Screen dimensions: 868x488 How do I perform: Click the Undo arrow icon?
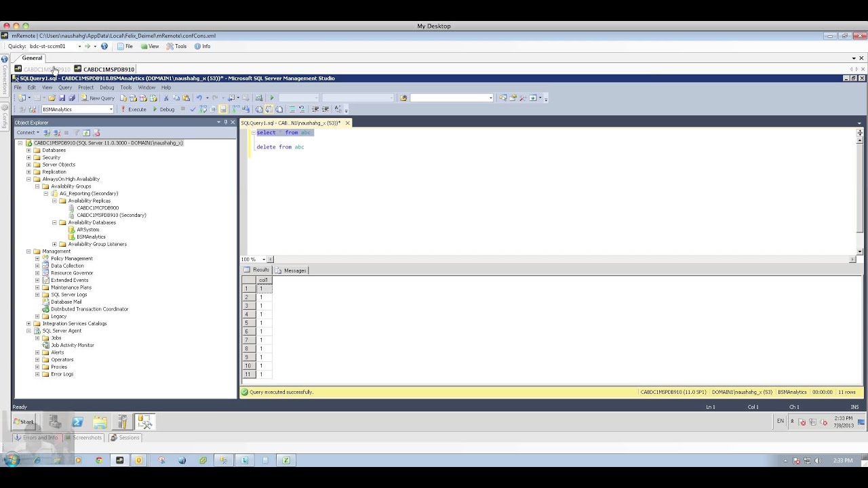click(199, 98)
